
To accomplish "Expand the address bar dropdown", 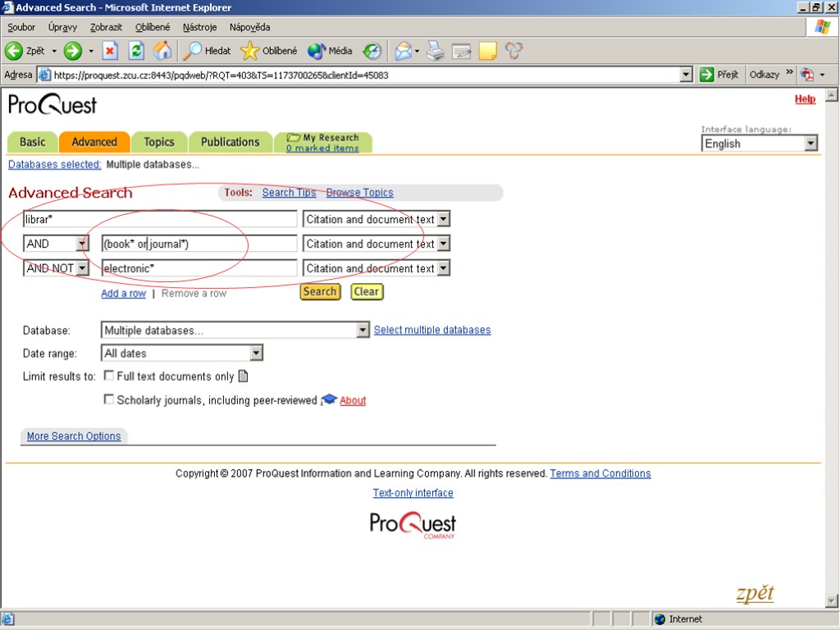I will click(686, 75).
